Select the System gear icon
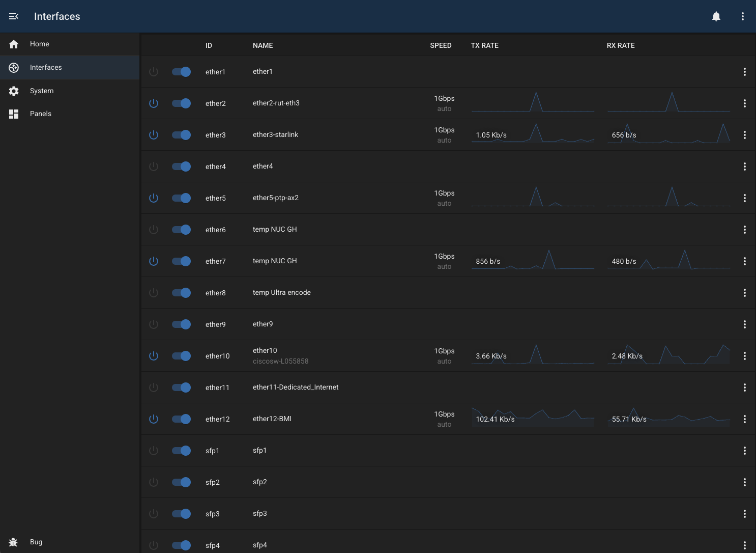Screen dimensions: 756x553 pyautogui.click(x=13, y=91)
